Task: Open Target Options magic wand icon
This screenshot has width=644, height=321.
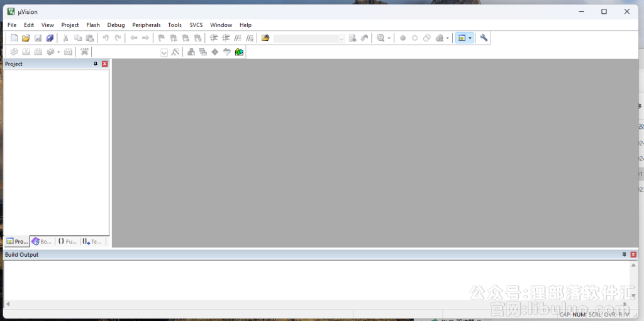Action: click(x=175, y=52)
